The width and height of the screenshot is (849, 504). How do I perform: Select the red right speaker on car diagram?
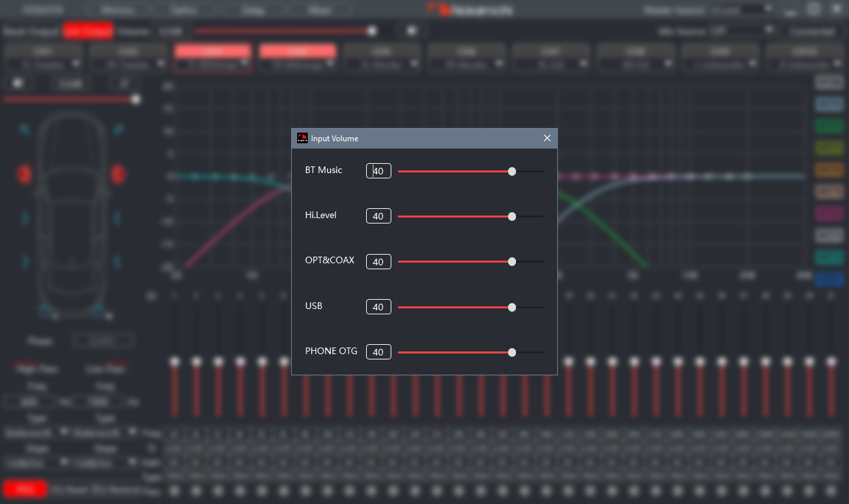pyautogui.click(x=118, y=174)
